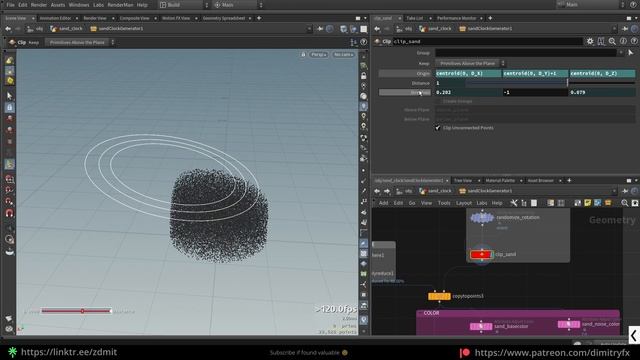640x360 pixels.
Task: Add a new tab in scene view pane
Action: tap(259, 18)
